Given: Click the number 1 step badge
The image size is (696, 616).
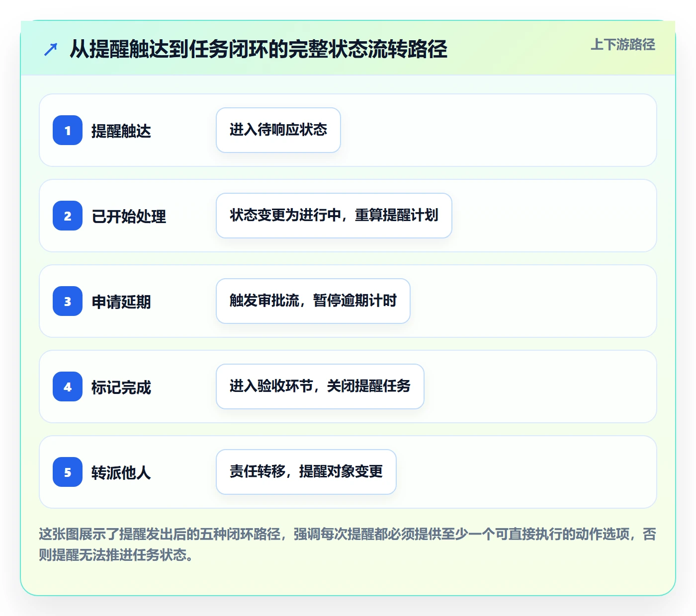Looking at the screenshot, I should pos(68,130).
